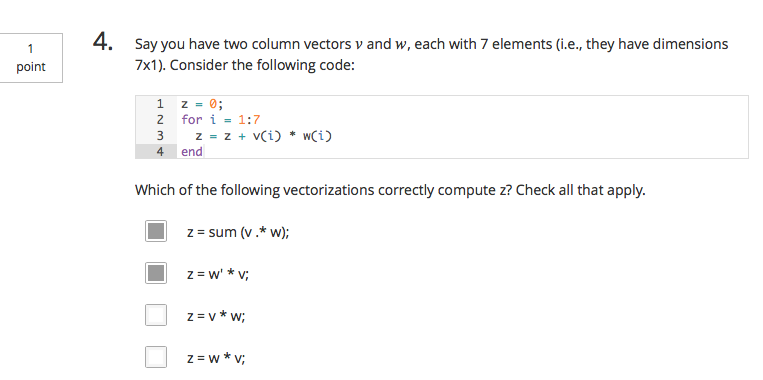Click the 'Which of the following vectorizations' prompt
The width and height of the screenshot is (763, 380).
[390, 190]
